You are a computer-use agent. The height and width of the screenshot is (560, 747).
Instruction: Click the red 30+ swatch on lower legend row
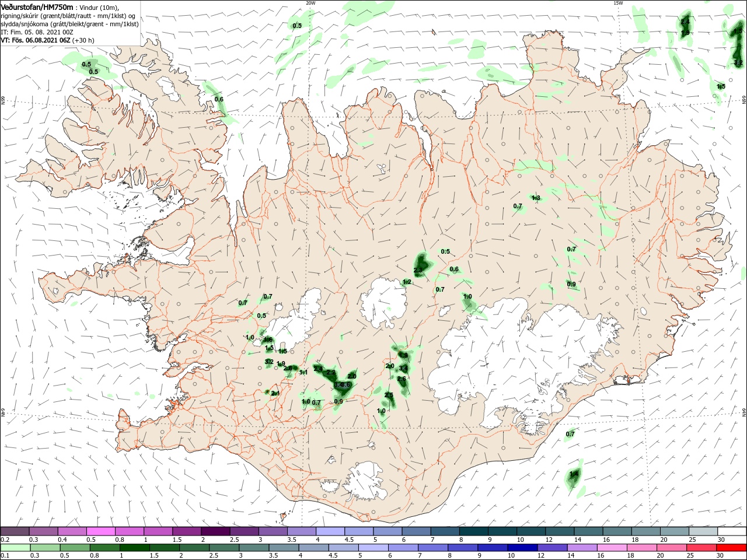732,548
